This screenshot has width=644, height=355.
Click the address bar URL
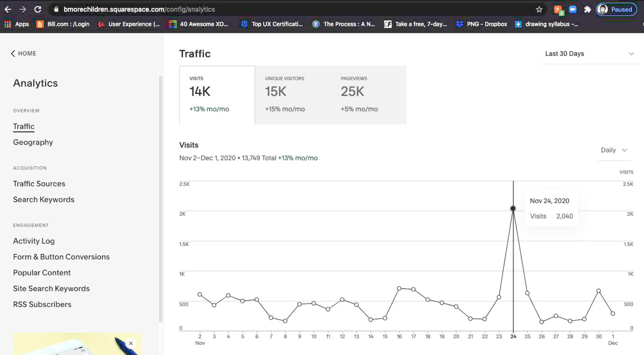click(x=139, y=10)
